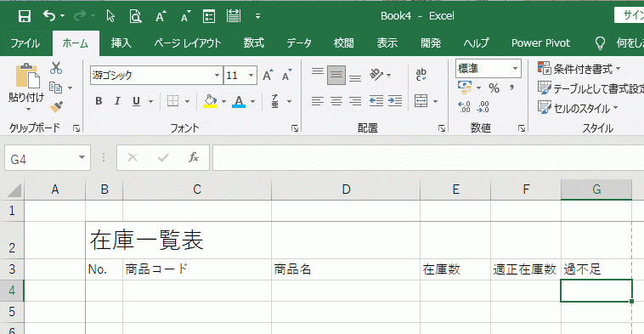Open the borders dropdown arrow
Screen dimensions: 644x334
click(x=187, y=101)
